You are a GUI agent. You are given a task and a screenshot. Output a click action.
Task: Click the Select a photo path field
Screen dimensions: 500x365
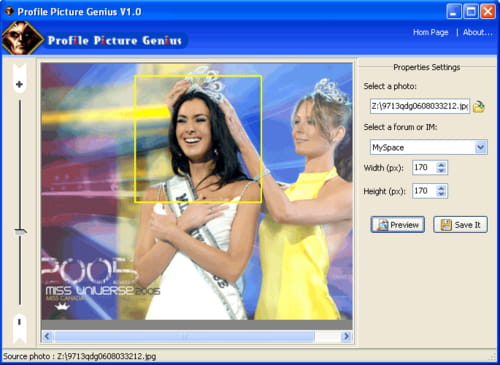pos(420,106)
